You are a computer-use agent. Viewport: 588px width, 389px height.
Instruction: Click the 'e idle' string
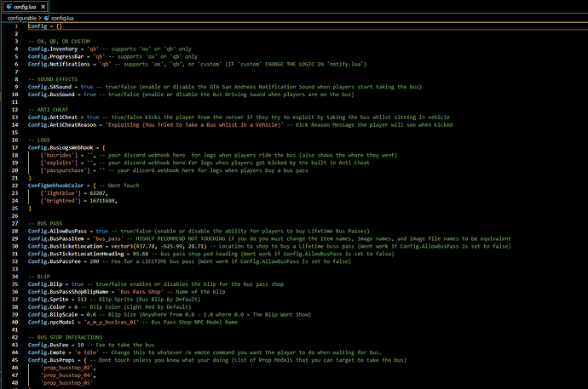coord(88,352)
